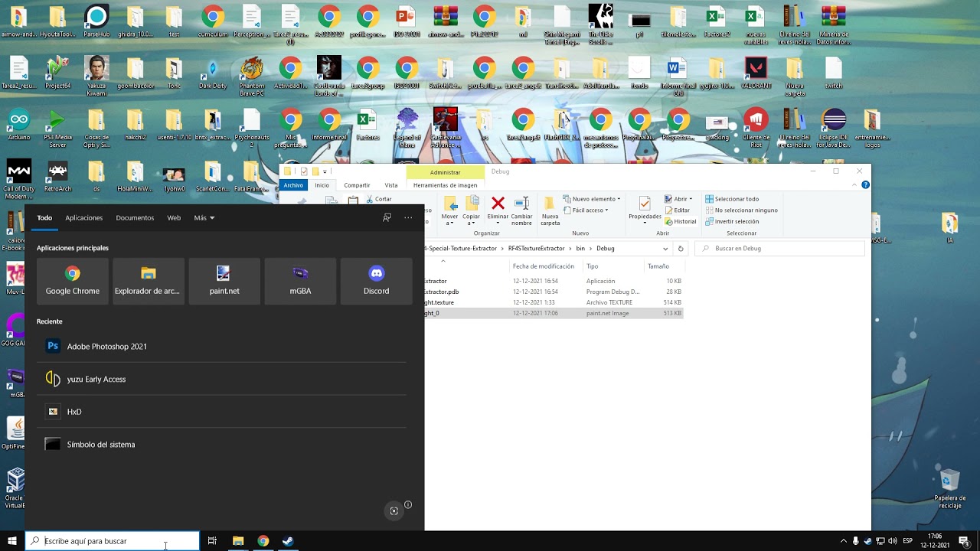The height and width of the screenshot is (551, 980).
Task: Switch to Web search tab
Action: tap(174, 218)
